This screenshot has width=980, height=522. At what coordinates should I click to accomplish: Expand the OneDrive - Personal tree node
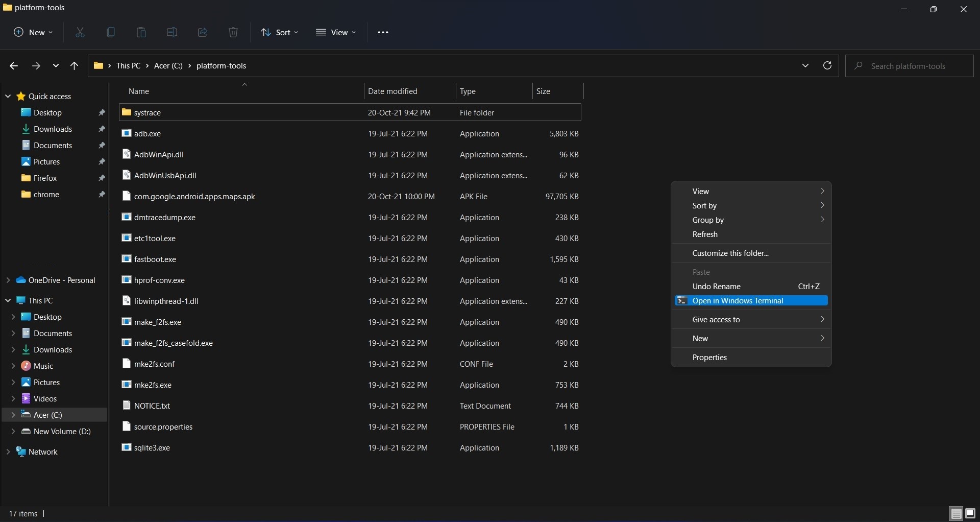8,280
